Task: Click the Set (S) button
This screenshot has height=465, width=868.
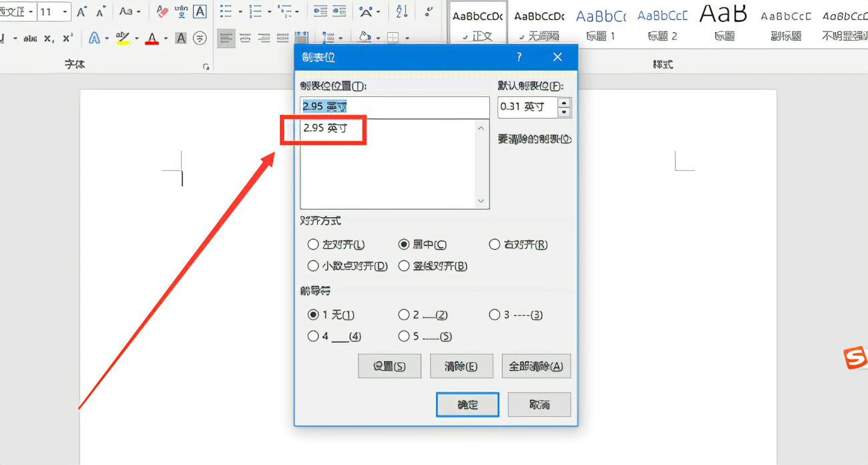Action: pyautogui.click(x=389, y=366)
